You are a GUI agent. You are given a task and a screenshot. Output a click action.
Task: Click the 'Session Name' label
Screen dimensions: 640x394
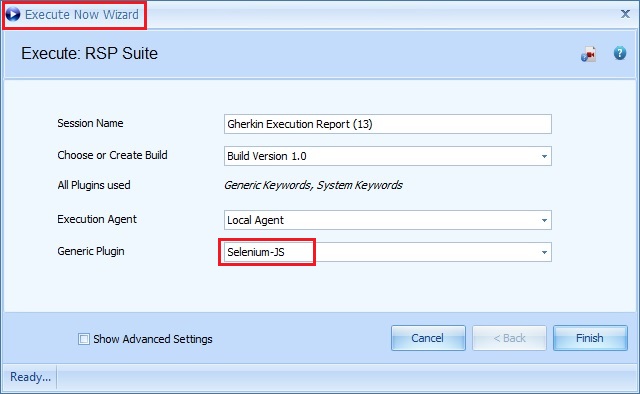click(90, 123)
